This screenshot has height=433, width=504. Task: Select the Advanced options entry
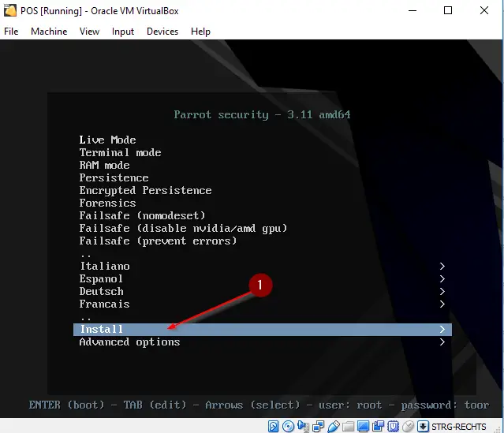pyautogui.click(x=129, y=342)
